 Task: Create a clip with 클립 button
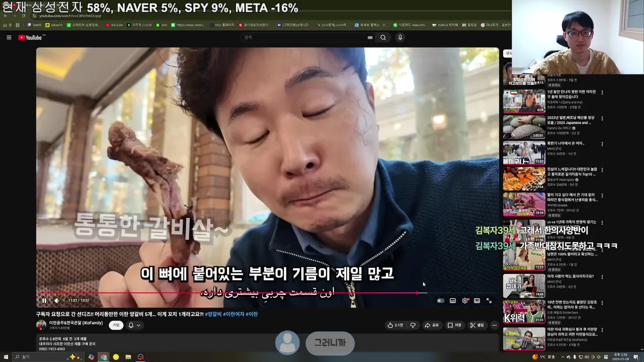(x=477, y=325)
